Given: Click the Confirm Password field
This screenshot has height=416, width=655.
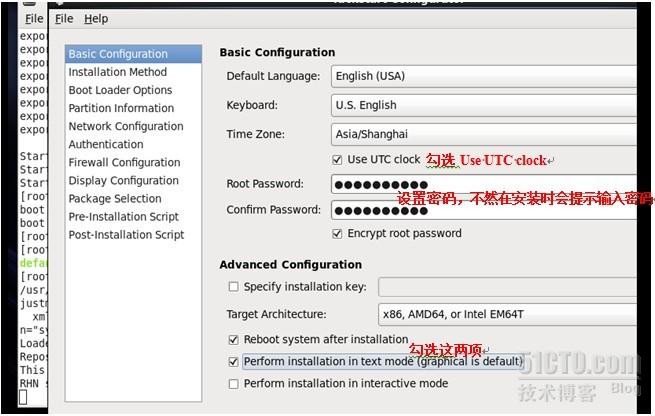Looking at the screenshot, I should click(x=484, y=210).
